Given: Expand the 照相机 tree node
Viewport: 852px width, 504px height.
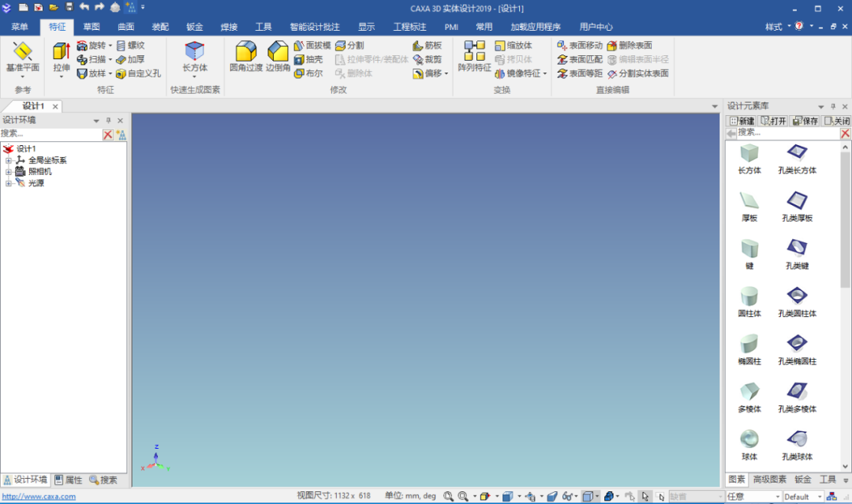Looking at the screenshot, I should click(x=8, y=172).
